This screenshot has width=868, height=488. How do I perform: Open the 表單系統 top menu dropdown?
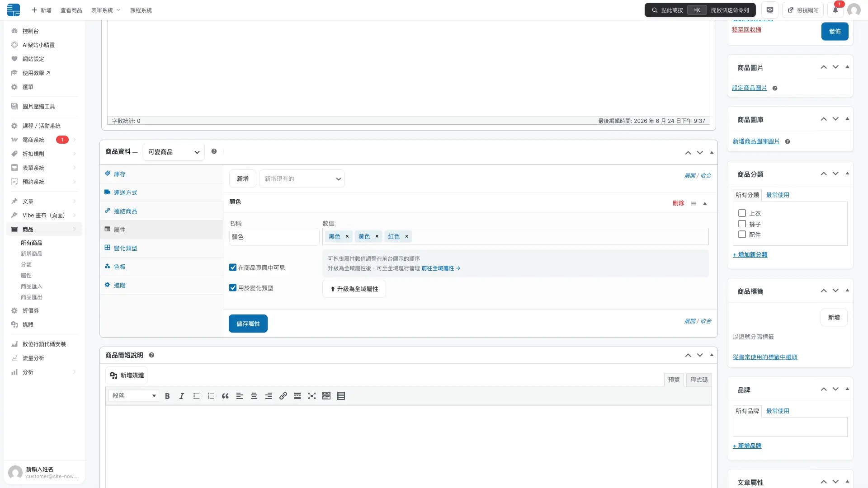(x=106, y=10)
